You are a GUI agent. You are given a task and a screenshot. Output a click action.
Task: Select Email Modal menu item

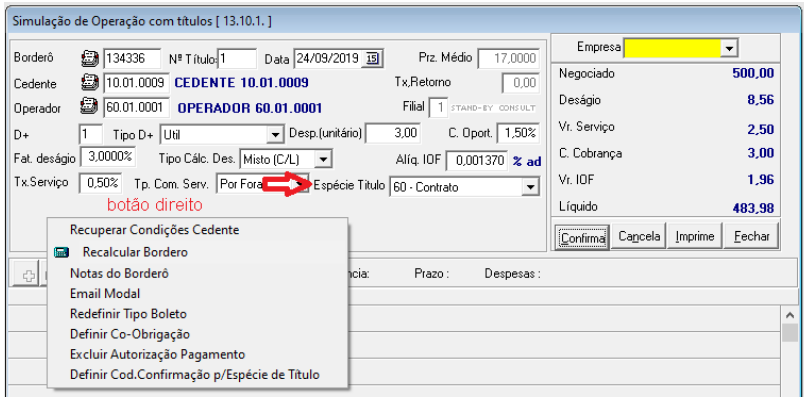[105, 294]
